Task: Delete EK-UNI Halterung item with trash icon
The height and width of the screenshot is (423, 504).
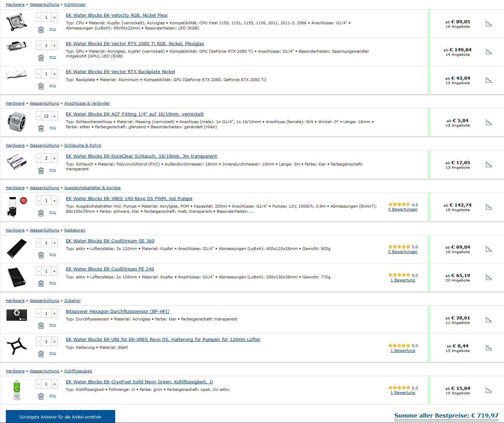Action: coord(41,354)
